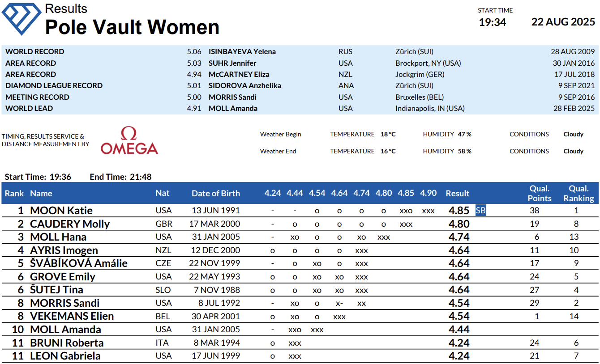The height and width of the screenshot is (364, 600).
Task: Click MORRIS Sandi in meeting record row
Action: pos(232,97)
